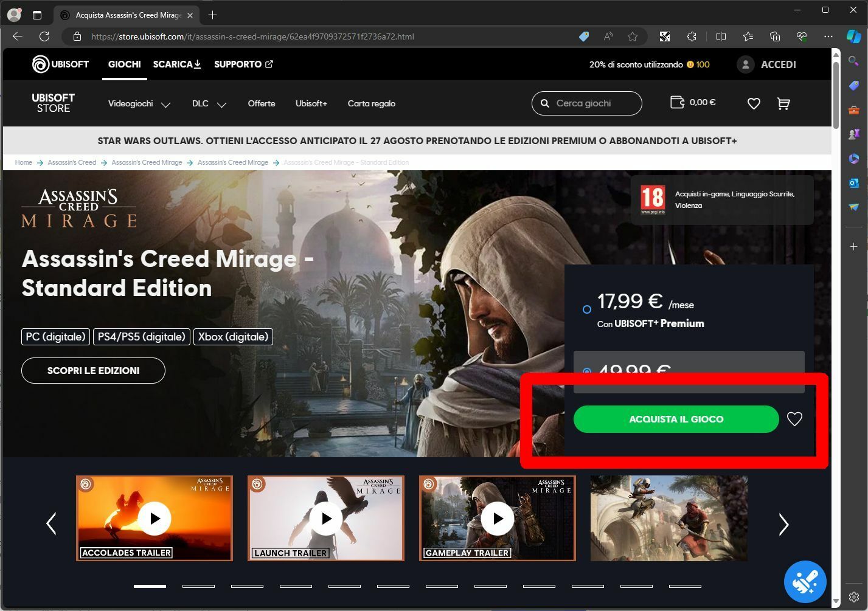Sign in via the ACCEDI button
Viewport: 868px width, 611px height.
[x=766, y=64]
